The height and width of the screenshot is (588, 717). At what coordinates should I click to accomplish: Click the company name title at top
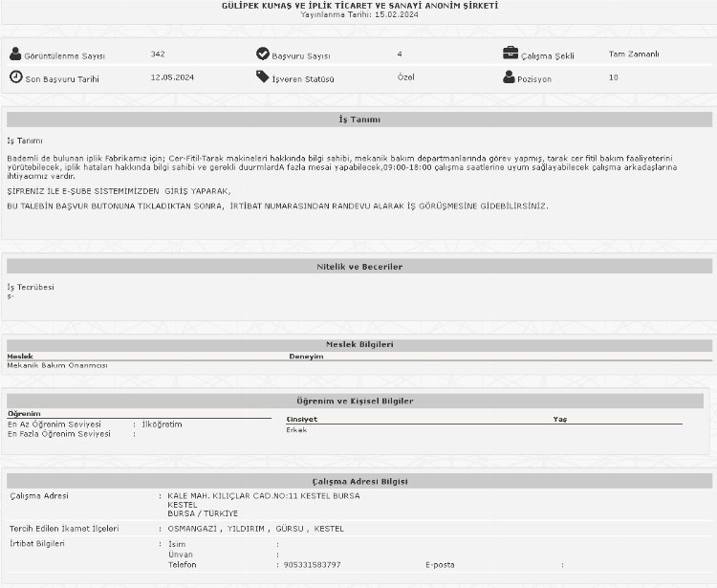(358, 6)
